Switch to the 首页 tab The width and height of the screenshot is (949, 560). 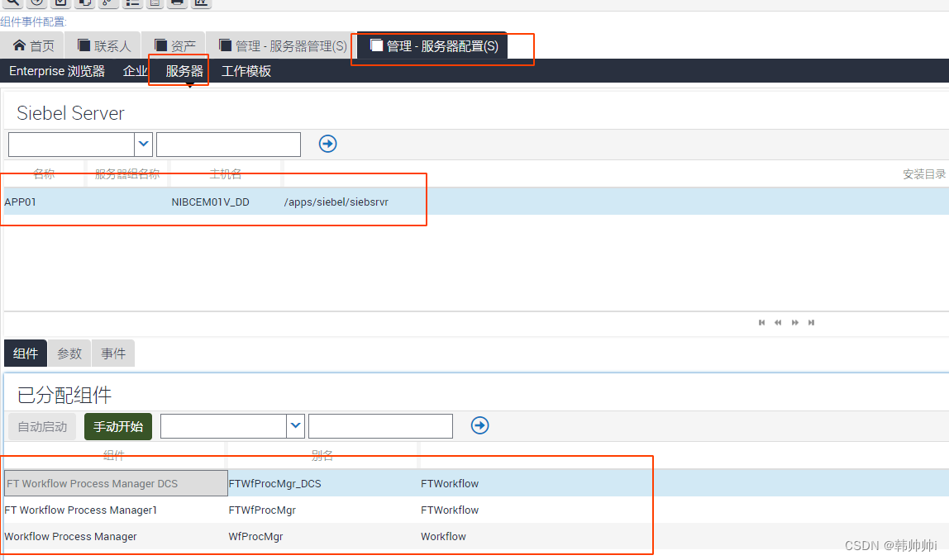(x=34, y=46)
